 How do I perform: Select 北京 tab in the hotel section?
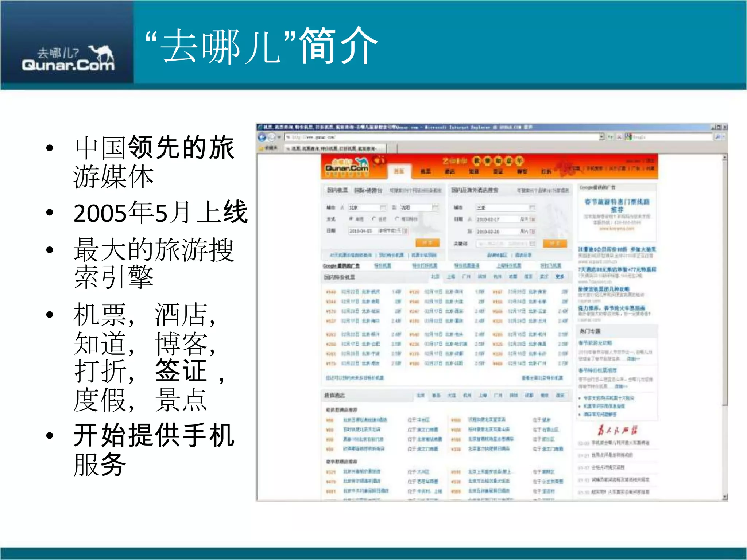click(421, 396)
